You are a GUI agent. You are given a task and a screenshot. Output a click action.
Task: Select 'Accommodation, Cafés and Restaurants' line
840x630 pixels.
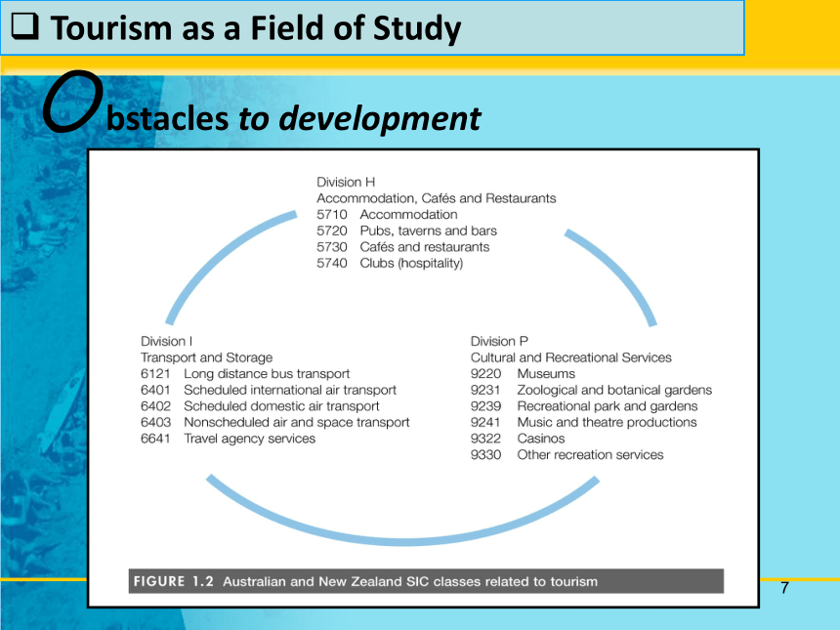[x=436, y=198]
